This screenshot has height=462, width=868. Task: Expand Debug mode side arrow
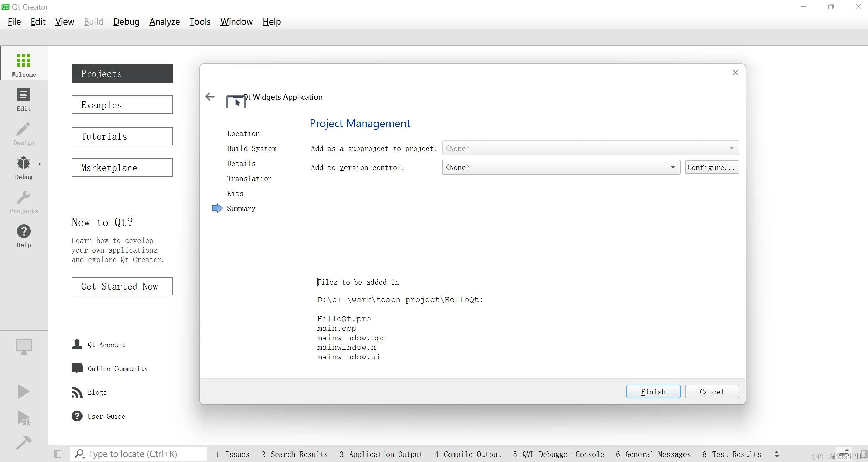[x=40, y=164]
